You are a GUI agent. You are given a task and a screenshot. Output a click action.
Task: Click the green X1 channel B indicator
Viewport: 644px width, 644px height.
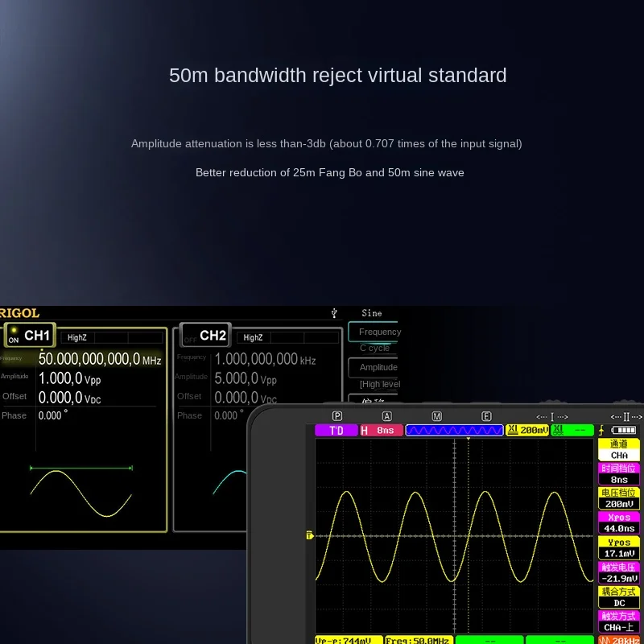[572, 430]
